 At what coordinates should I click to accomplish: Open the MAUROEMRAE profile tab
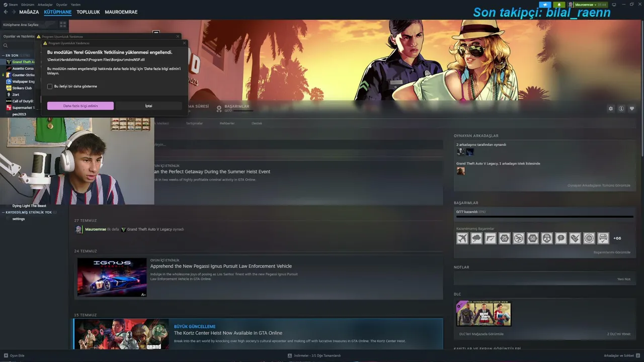[121, 12]
